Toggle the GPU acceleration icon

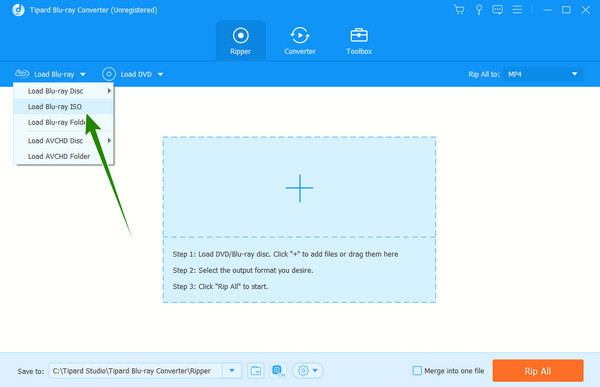[x=278, y=371]
